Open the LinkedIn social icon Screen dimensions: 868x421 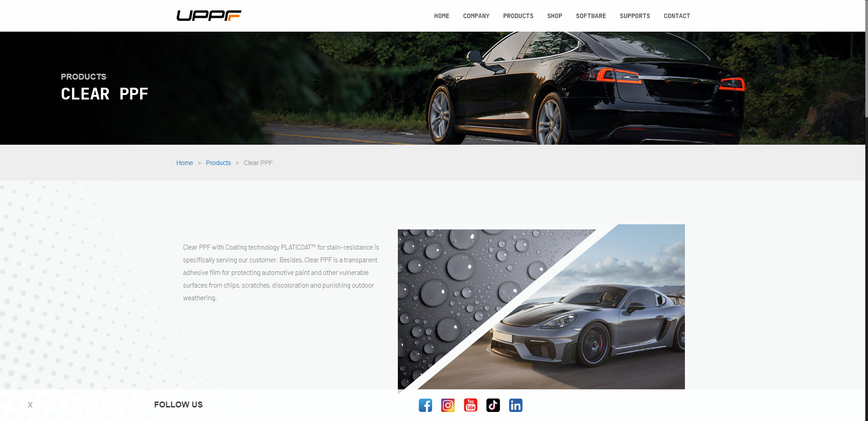click(516, 405)
